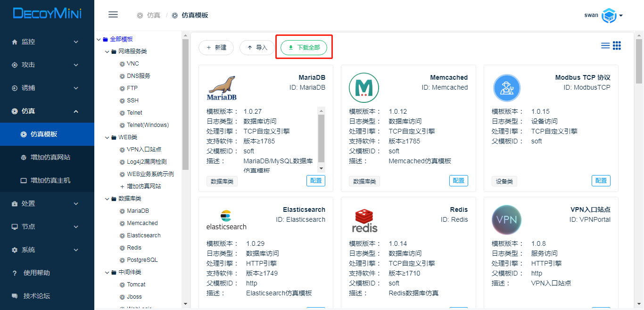Click the MariaDB card description scrollbar

(322, 139)
